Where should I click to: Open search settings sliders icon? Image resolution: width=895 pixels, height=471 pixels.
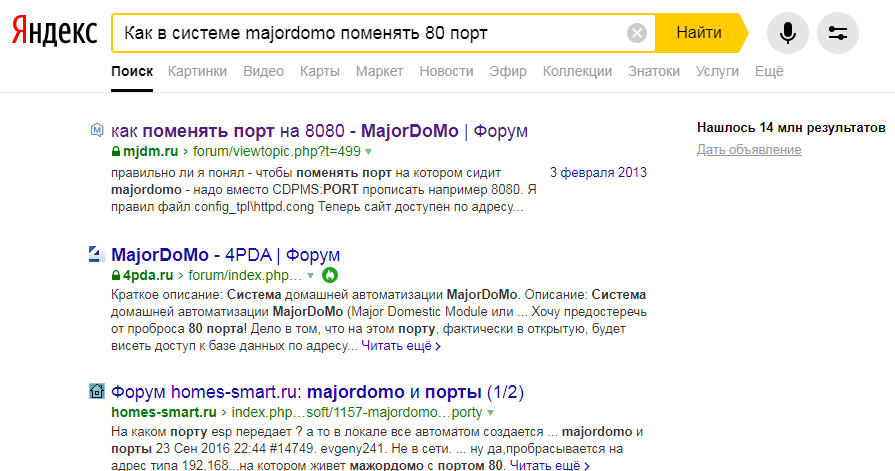click(838, 33)
